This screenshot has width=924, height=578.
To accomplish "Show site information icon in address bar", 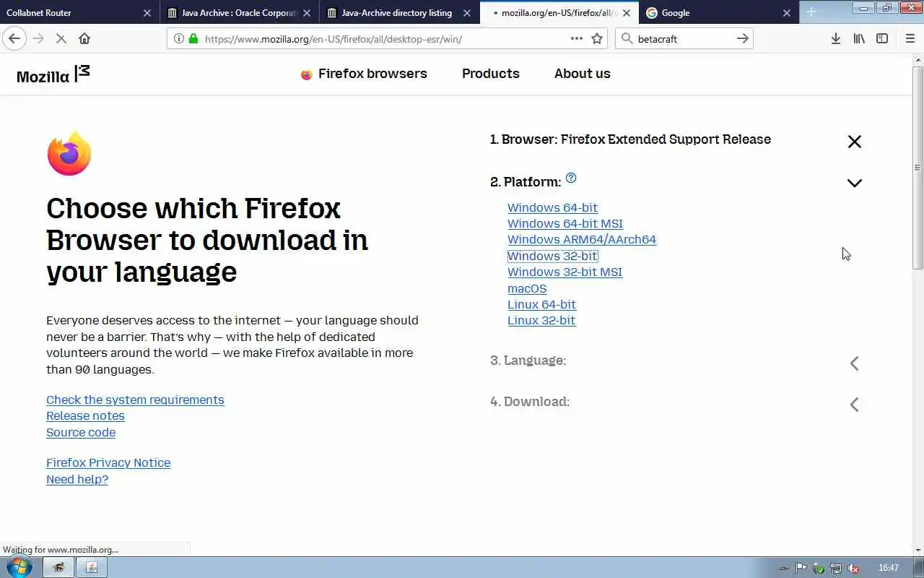I will (x=178, y=38).
